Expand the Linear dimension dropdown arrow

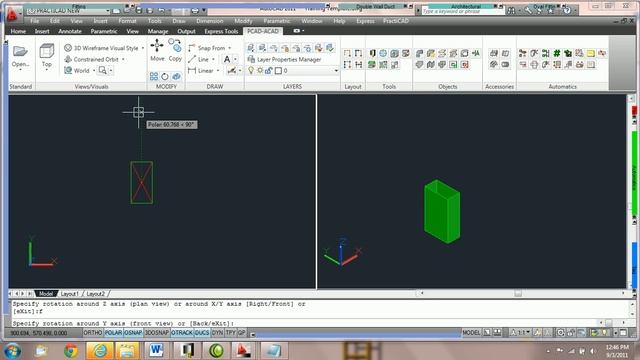[x=218, y=71]
